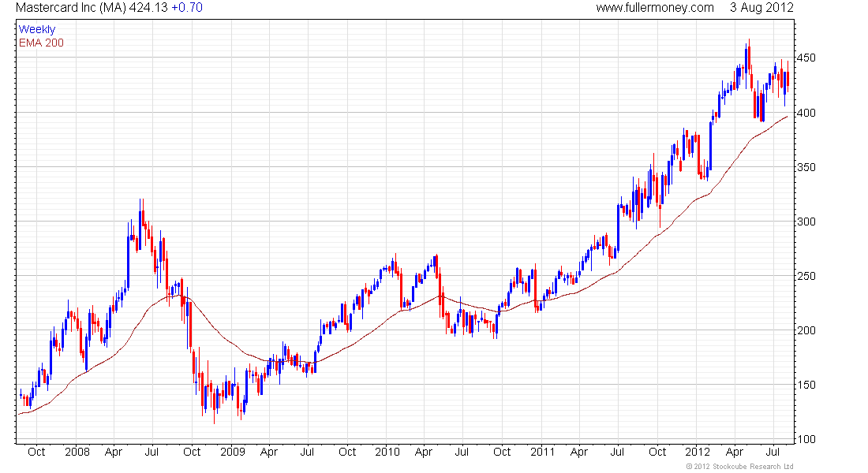Click the 'Weekly' legend label
Screen dimensions: 868x473
(x=37, y=29)
